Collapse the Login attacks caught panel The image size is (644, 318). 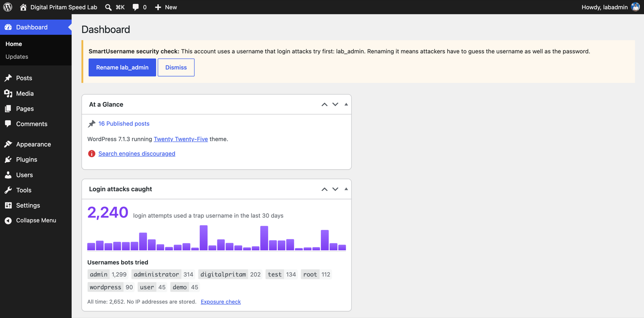click(x=346, y=189)
